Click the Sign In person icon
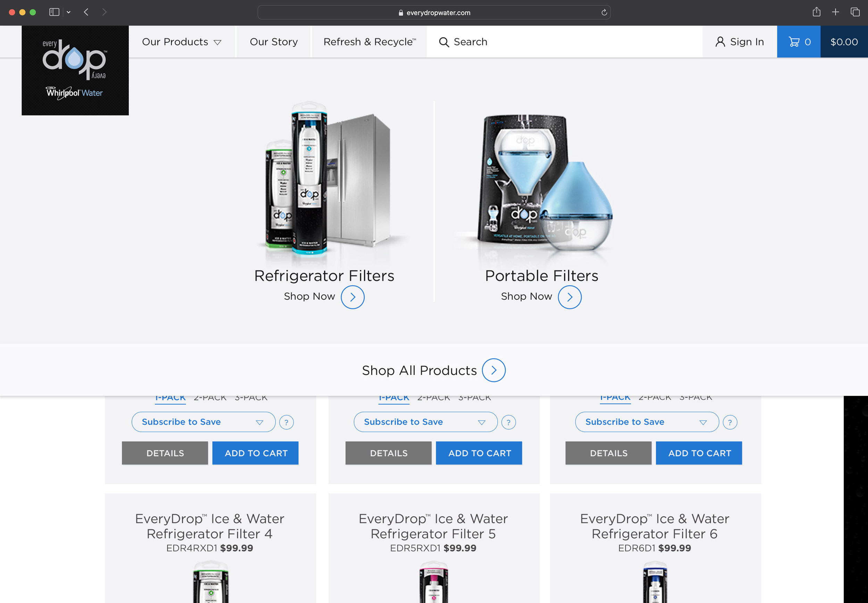 click(x=720, y=42)
